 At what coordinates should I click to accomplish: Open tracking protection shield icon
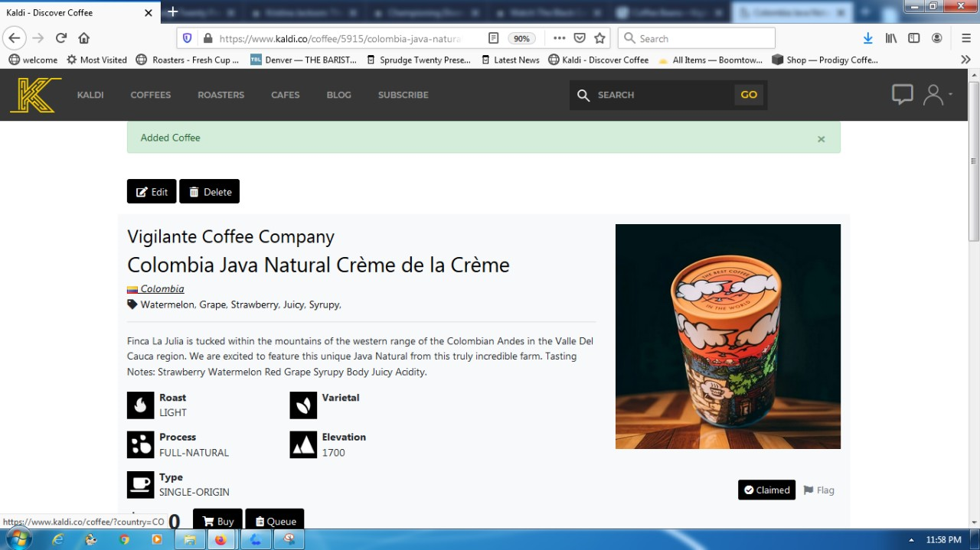pos(188,38)
